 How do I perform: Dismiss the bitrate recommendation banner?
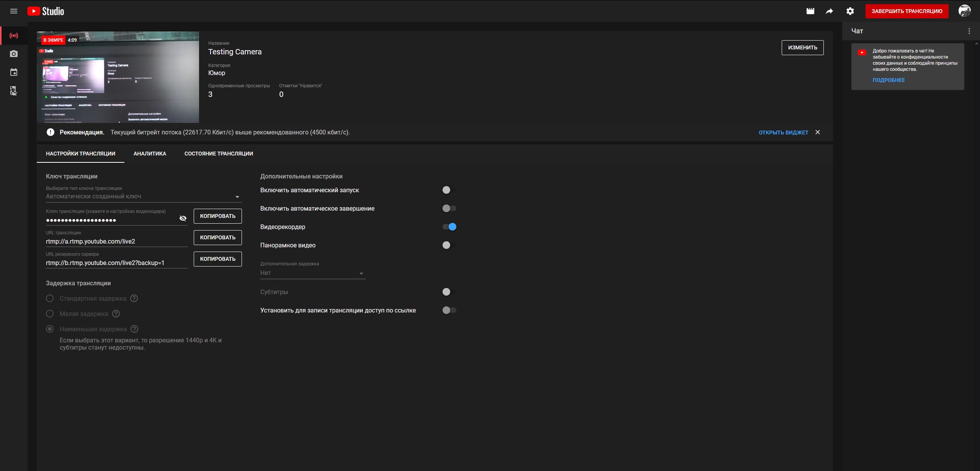pos(818,132)
